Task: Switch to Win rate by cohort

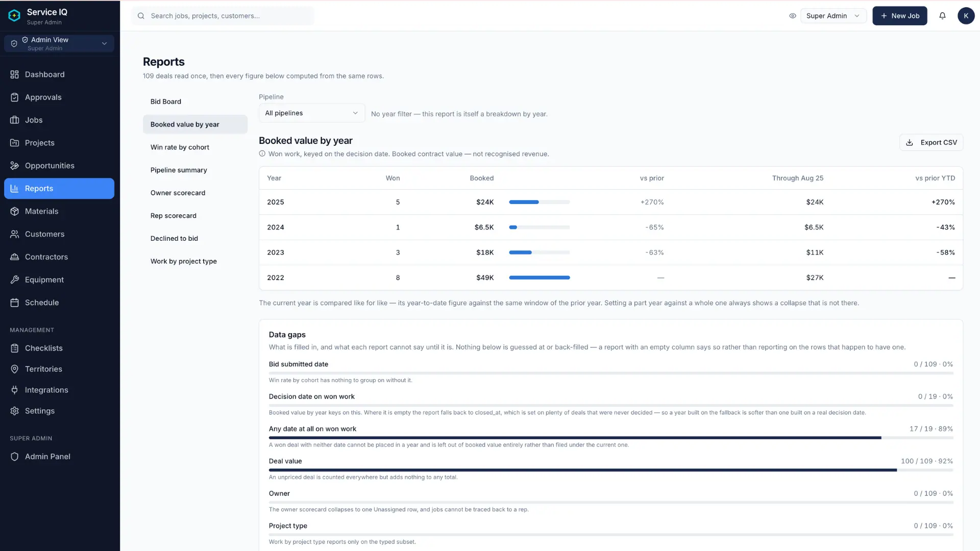Action: (x=195, y=147)
